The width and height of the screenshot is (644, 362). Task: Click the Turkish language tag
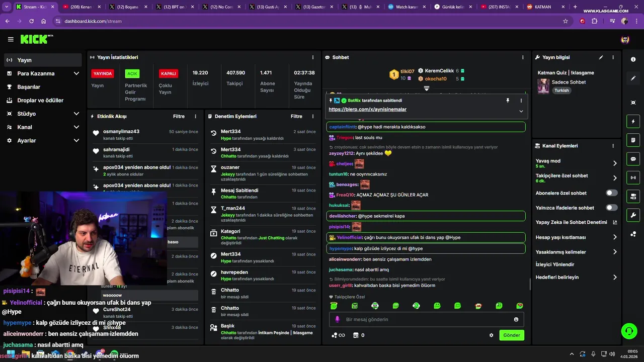pos(561,90)
